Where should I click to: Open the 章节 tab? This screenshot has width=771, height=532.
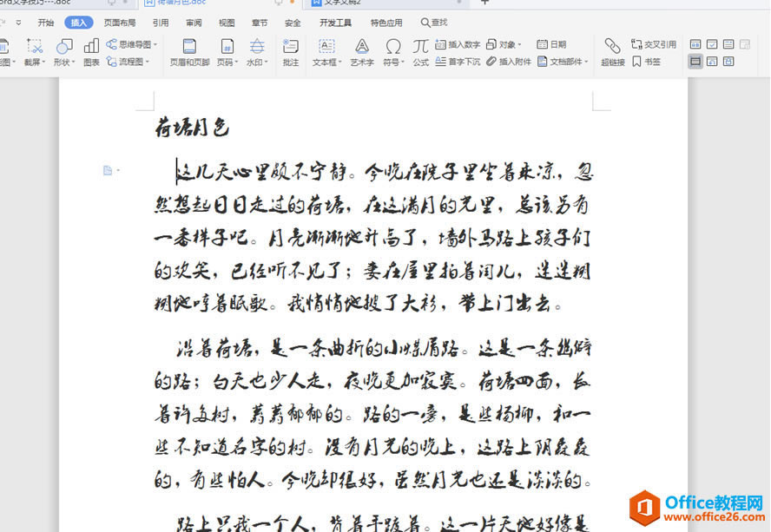(260, 23)
